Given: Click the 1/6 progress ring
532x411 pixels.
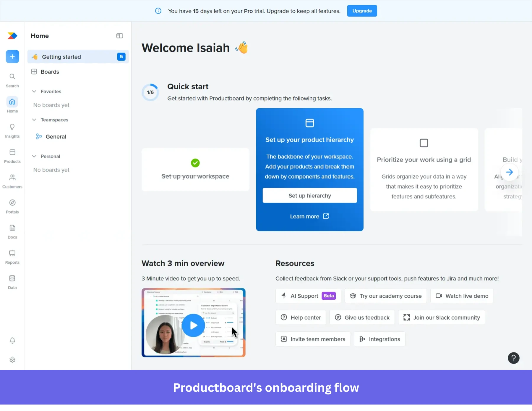Looking at the screenshot, I should click(150, 92).
